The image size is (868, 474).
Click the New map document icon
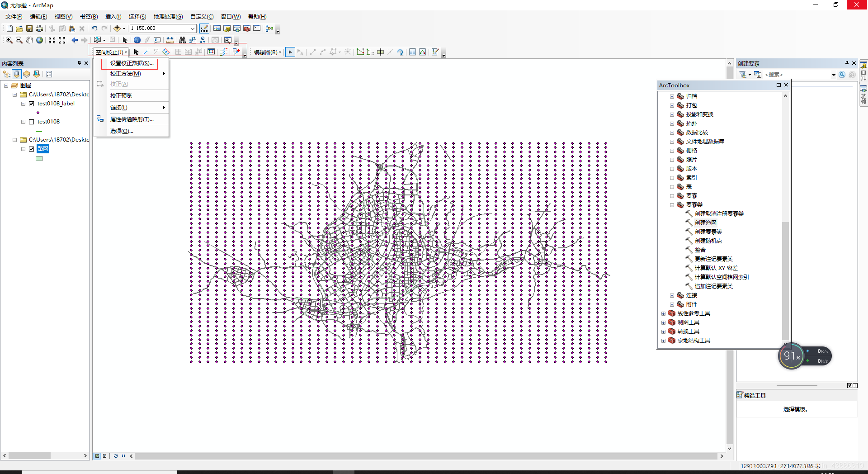tap(9, 28)
